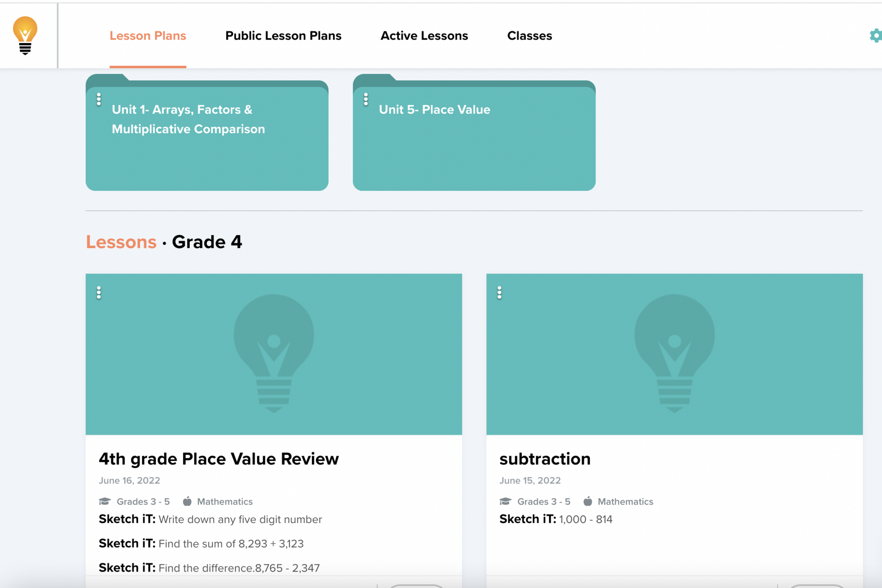This screenshot has width=882, height=588.
Task: Click the subtraction lesson thumbnail image
Action: point(674,354)
